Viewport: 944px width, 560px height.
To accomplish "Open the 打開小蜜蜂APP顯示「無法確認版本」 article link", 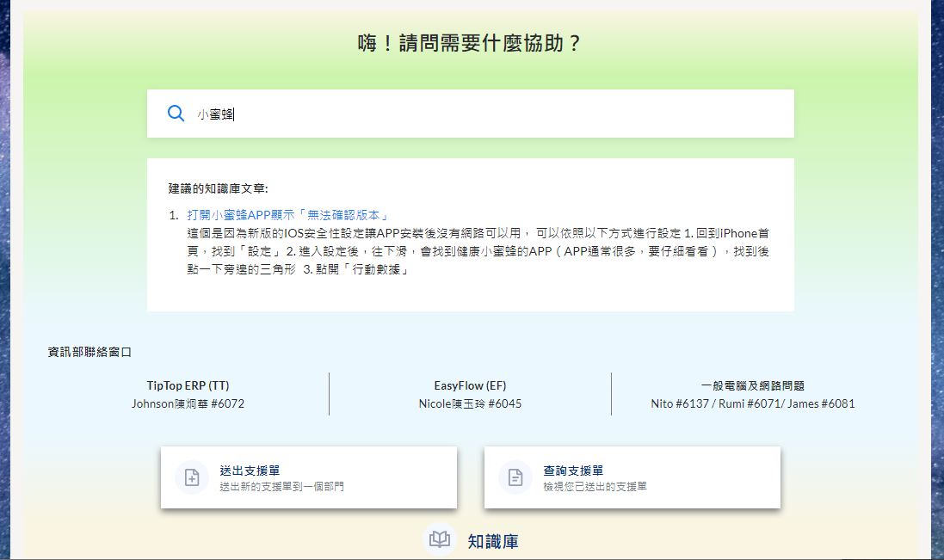I will click(288, 215).
